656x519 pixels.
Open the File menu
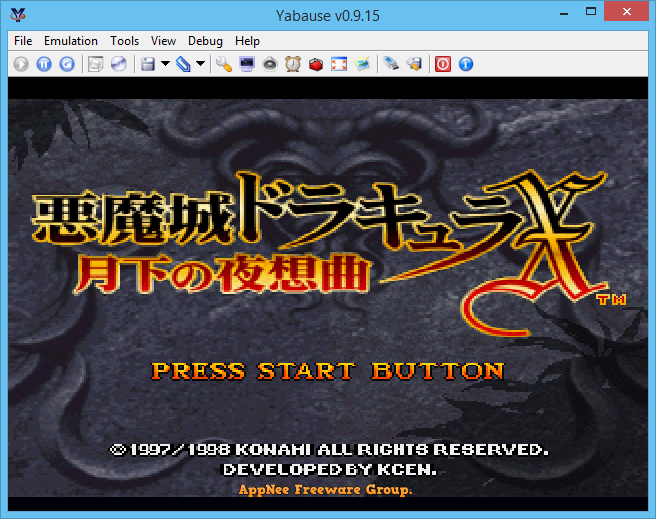pos(23,41)
